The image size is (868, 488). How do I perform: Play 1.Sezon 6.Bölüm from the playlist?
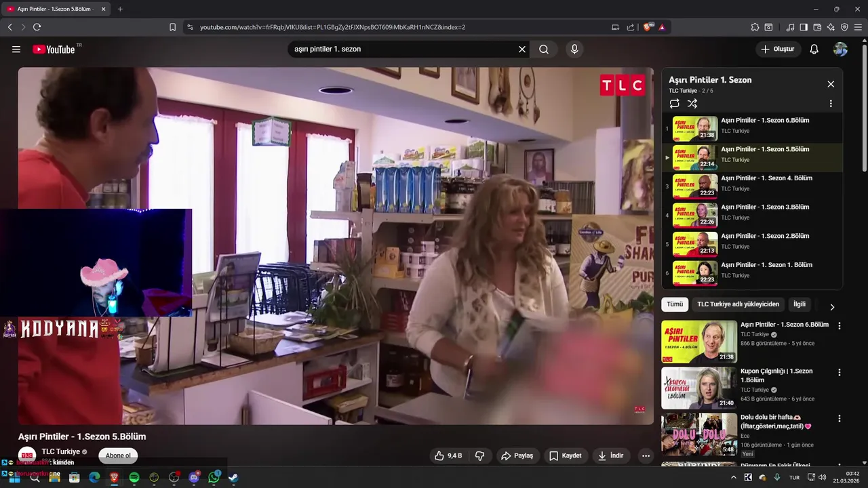coord(752,128)
